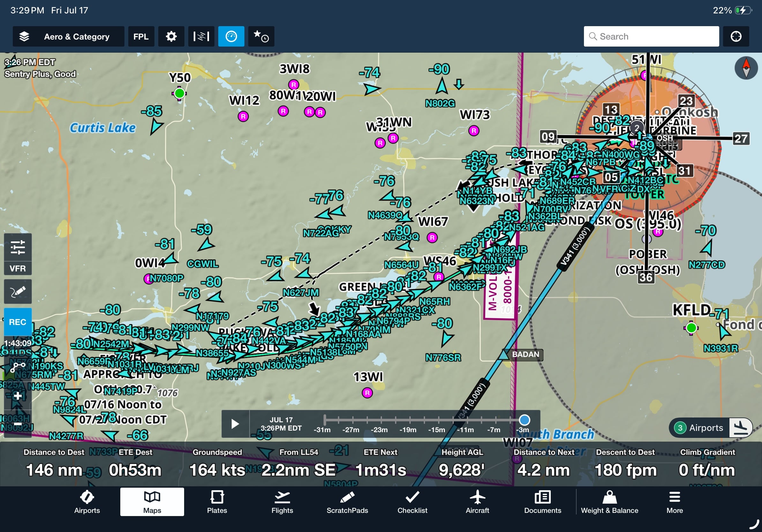The image size is (762, 532).
Task: Zoom out with the minus button
Action: 18,424
